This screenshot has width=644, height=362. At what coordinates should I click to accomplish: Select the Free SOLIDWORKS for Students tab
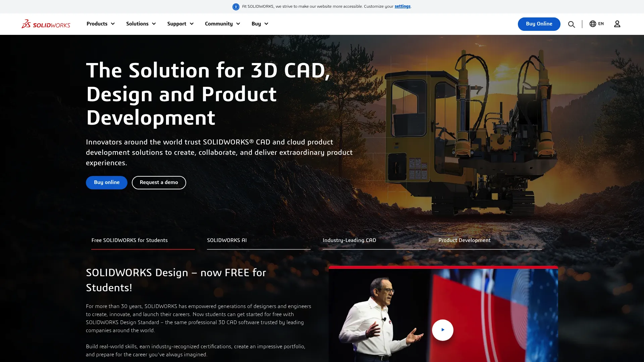coord(143,241)
